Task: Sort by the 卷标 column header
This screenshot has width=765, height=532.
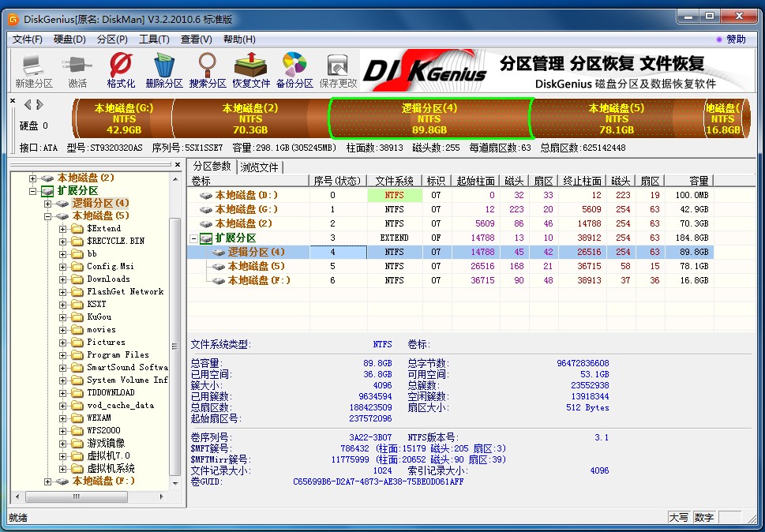Action: (249, 181)
